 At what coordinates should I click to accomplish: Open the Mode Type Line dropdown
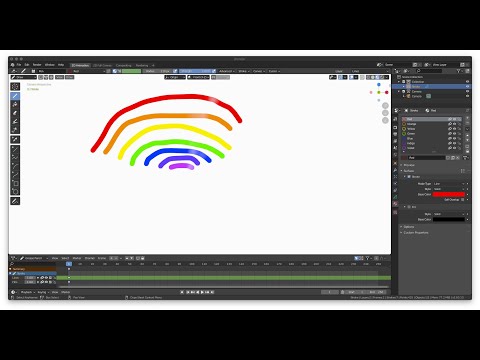[x=449, y=184]
